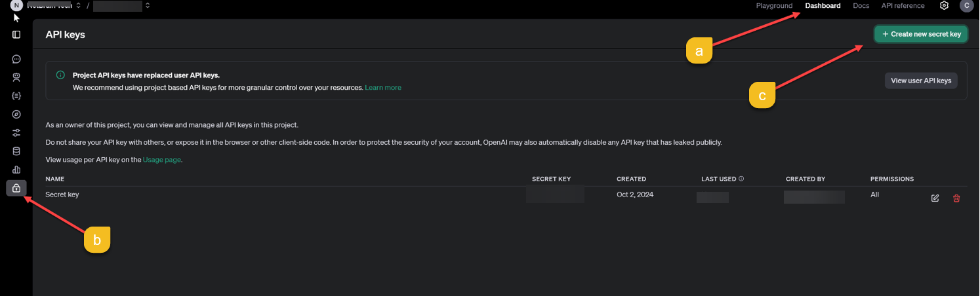980x296 pixels.
Task: Open the Chat playground sidebar icon
Action: [x=16, y=59]
